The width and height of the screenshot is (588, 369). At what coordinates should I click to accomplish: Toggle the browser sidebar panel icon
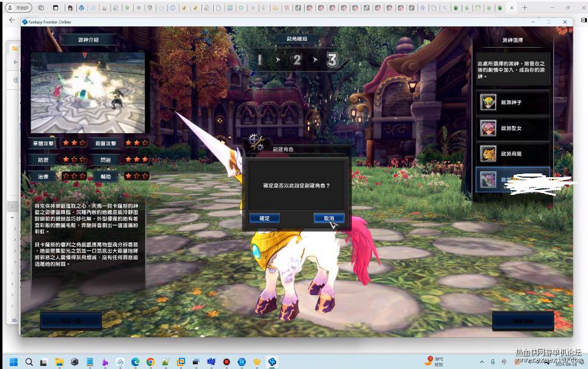click(584, 20)
